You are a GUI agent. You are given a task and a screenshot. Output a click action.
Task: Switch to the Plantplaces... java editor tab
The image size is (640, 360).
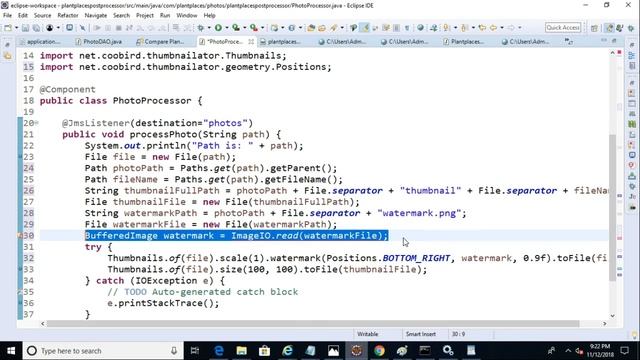(463, 42)
